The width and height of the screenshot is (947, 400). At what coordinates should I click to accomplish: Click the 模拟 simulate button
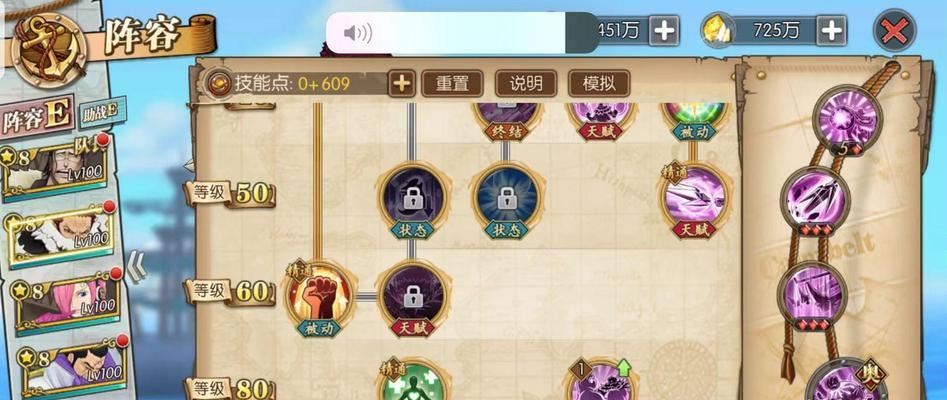[x=599, y=83]
